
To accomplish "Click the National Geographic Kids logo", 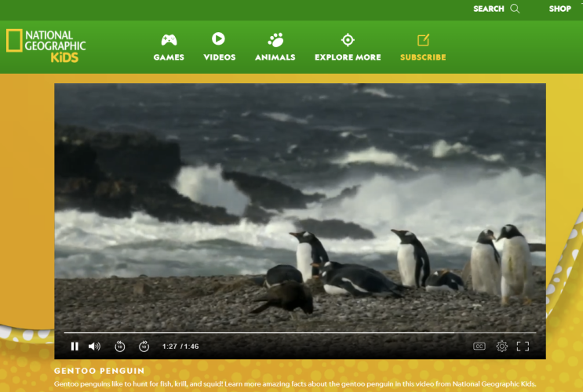I will coord(46,45).
